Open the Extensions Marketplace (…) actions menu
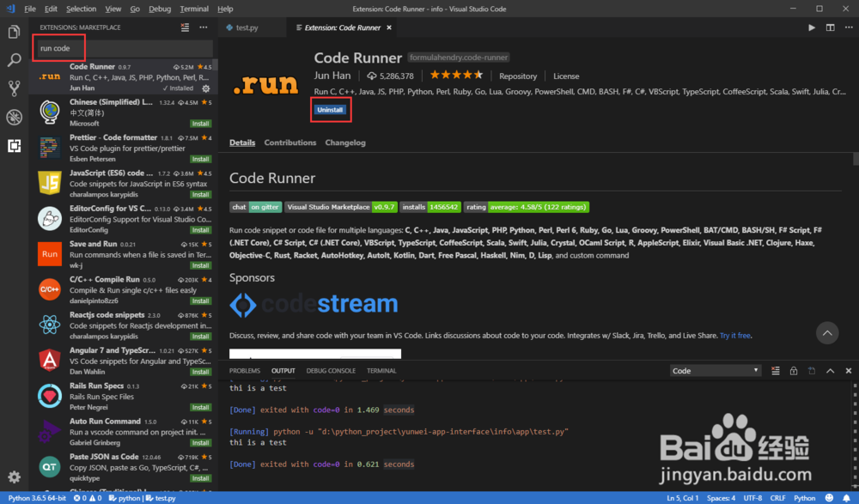859x504 pixels. (203, 27)
